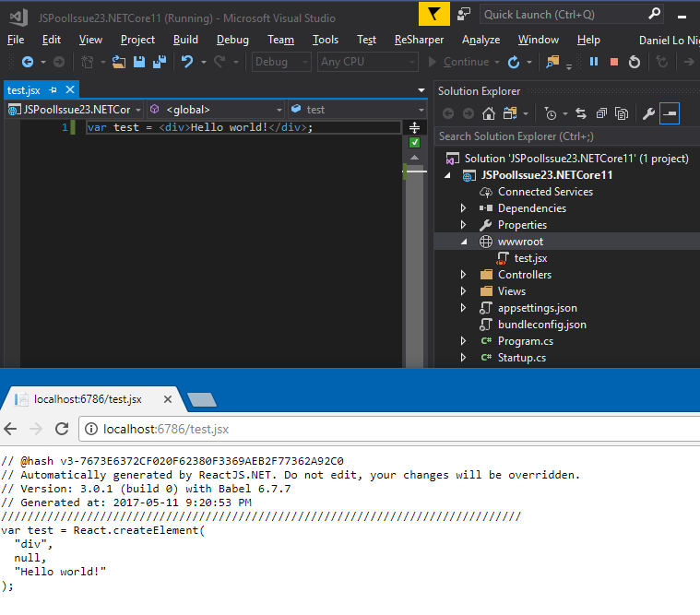Sync with Active Document in Solution Explorer
700x615 pixels.
click(581, 113)
